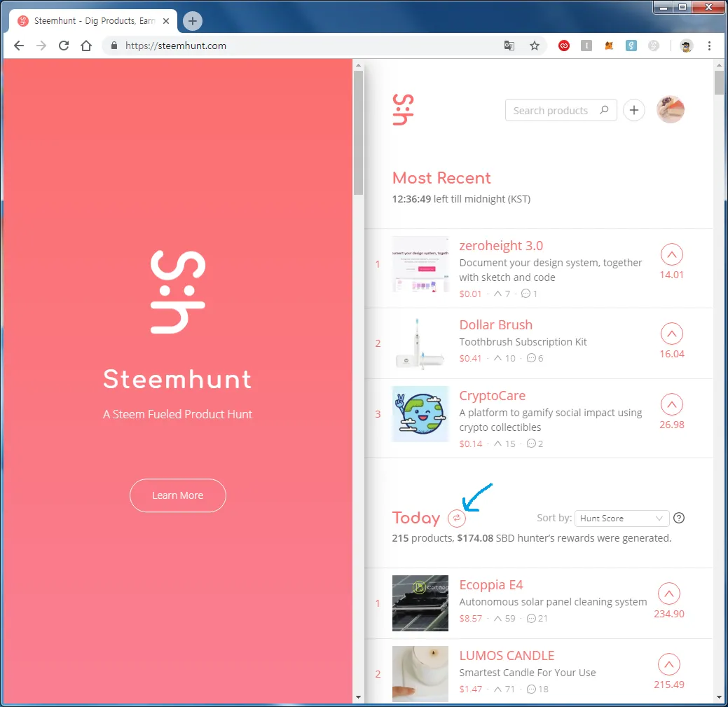Open the gray 'I' browser extension
Image resolution: width=728 pixels, height=707 pixels.
click(x=586, y=46)
